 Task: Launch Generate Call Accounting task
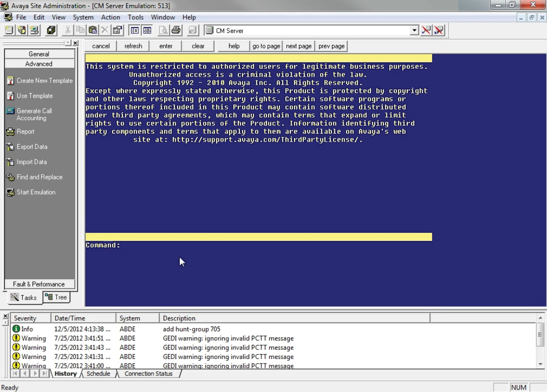[x=29, y=114]
